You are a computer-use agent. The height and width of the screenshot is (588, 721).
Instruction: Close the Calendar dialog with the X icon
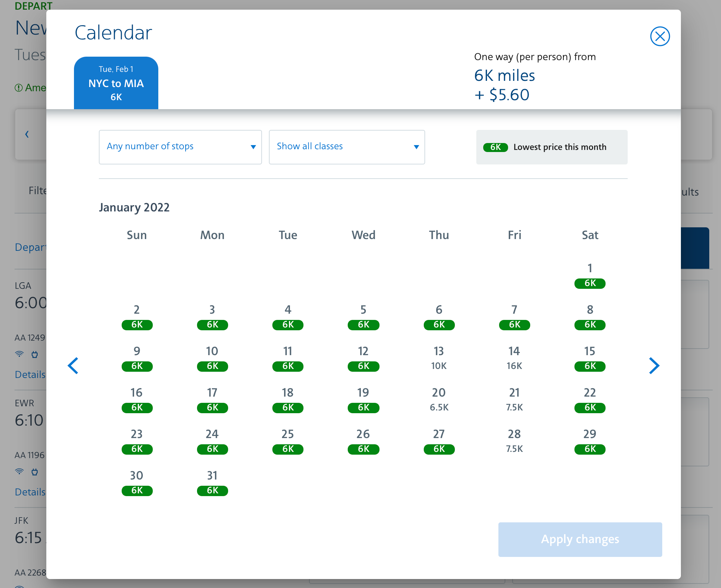(659, 36)
